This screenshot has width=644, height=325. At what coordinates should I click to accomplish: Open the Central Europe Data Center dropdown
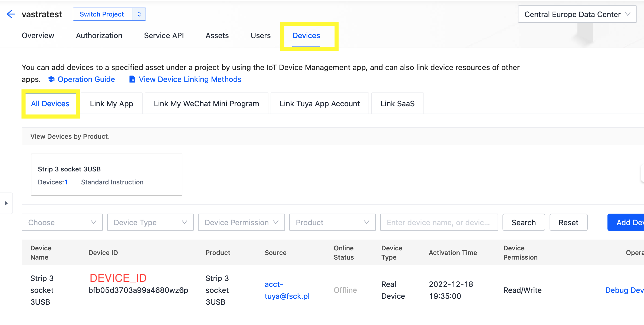577,14
